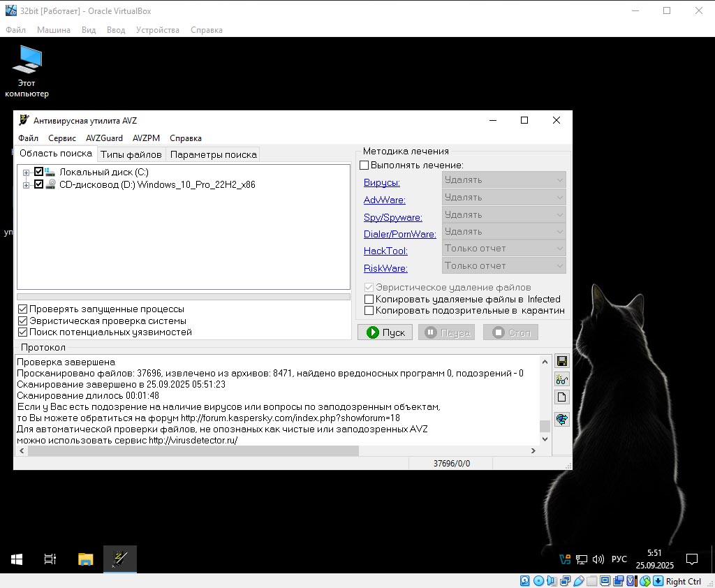Uncheck 'Проверять запущенные процессы' checkbox
715x588 pixels.
tap(23, 309)
